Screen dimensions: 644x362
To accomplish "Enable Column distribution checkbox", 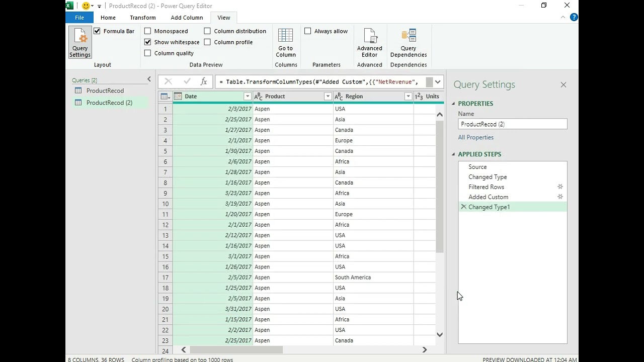I will pos(207,31).
